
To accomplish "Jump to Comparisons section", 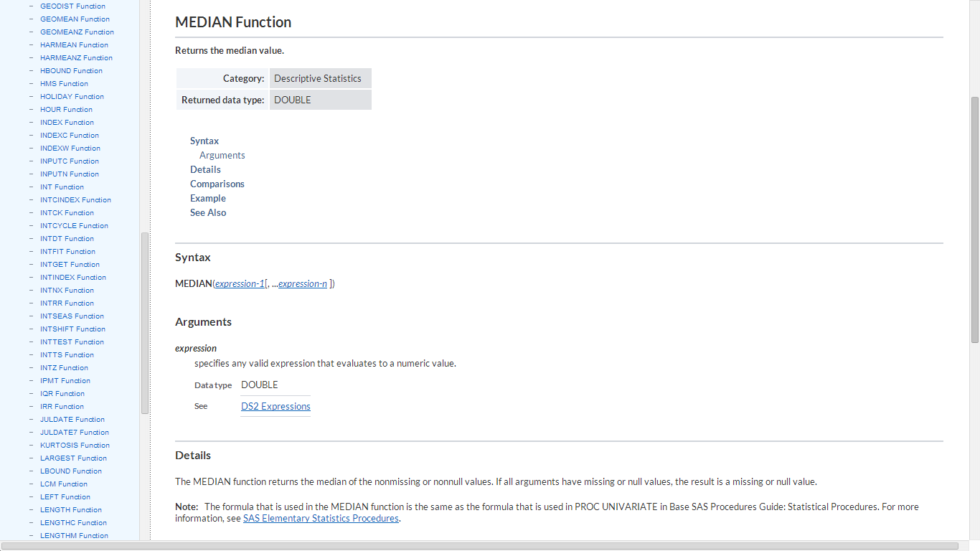I will 217,184.
